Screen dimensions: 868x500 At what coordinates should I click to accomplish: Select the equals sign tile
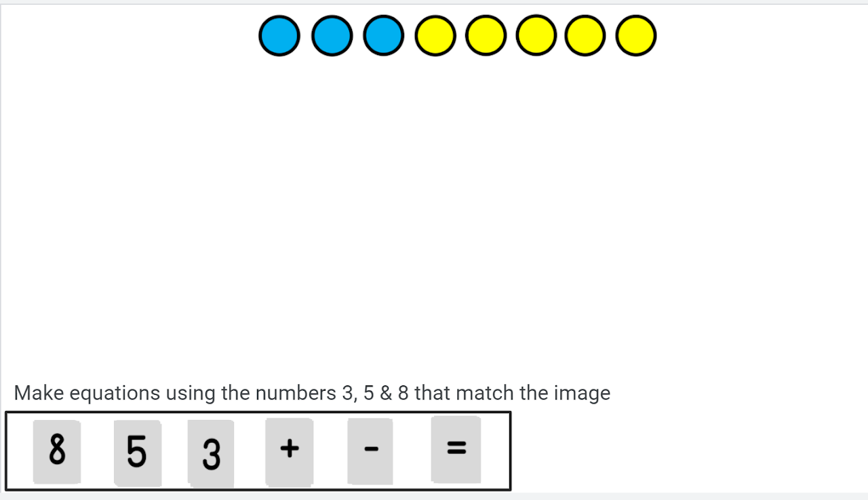456,449
